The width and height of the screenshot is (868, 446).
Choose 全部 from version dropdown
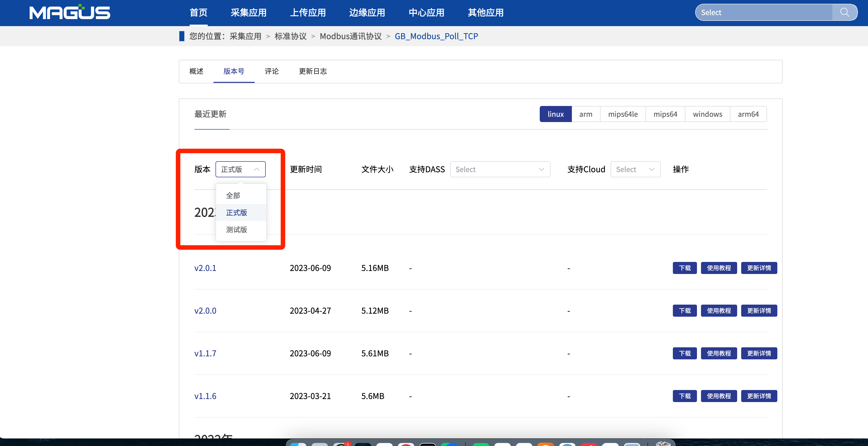coord(241,195)
